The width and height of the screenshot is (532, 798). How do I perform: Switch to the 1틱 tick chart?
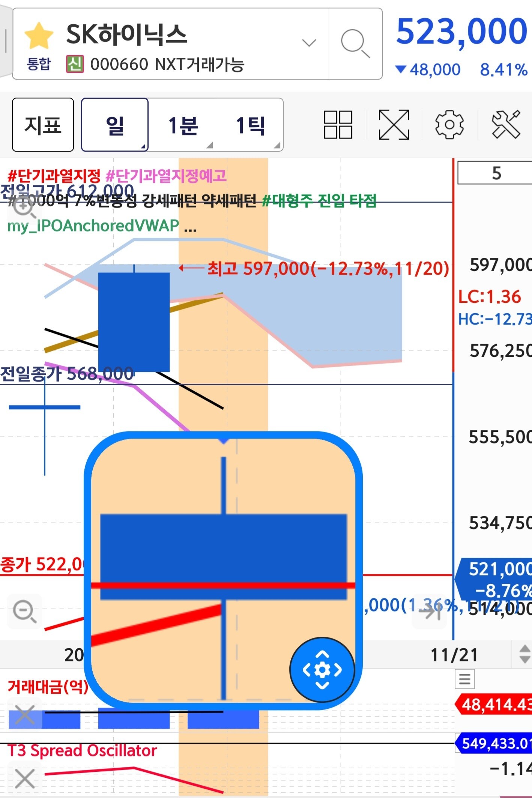[x=250, y=125]
